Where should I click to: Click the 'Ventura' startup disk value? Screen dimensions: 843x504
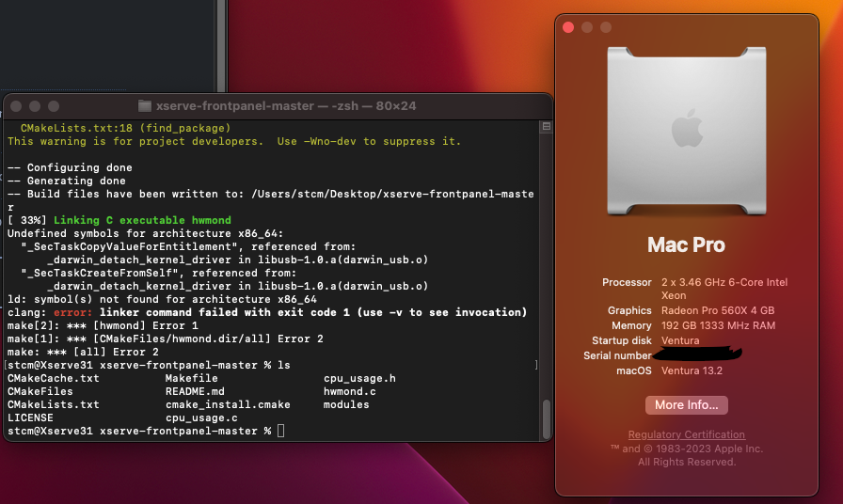point(680,340)
